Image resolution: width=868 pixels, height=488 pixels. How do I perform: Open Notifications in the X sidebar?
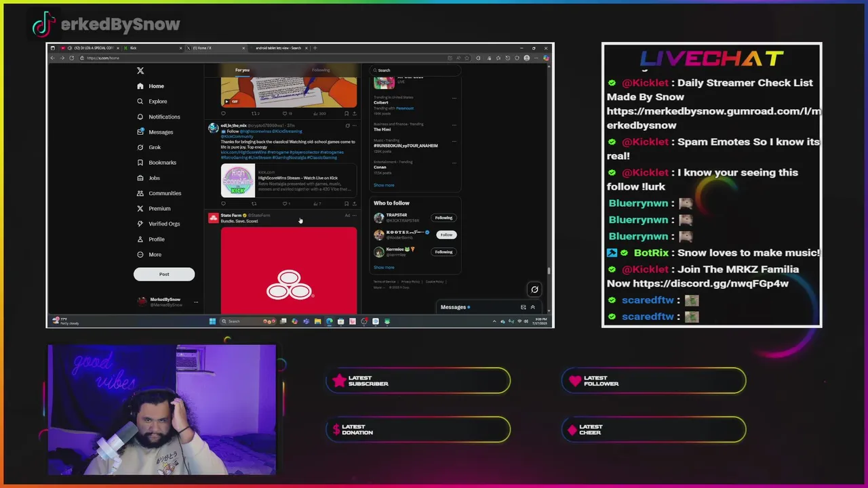click(159, 117)
